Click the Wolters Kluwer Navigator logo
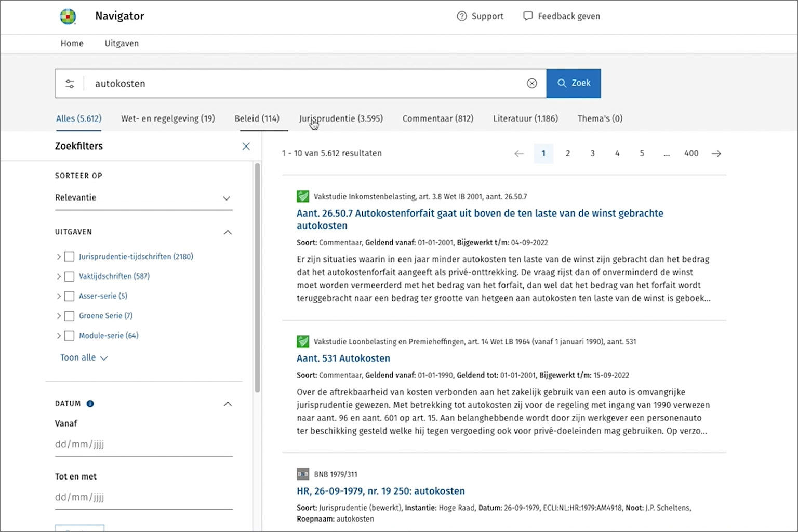This screenshot has width=798, height=532. pos(68,17)
